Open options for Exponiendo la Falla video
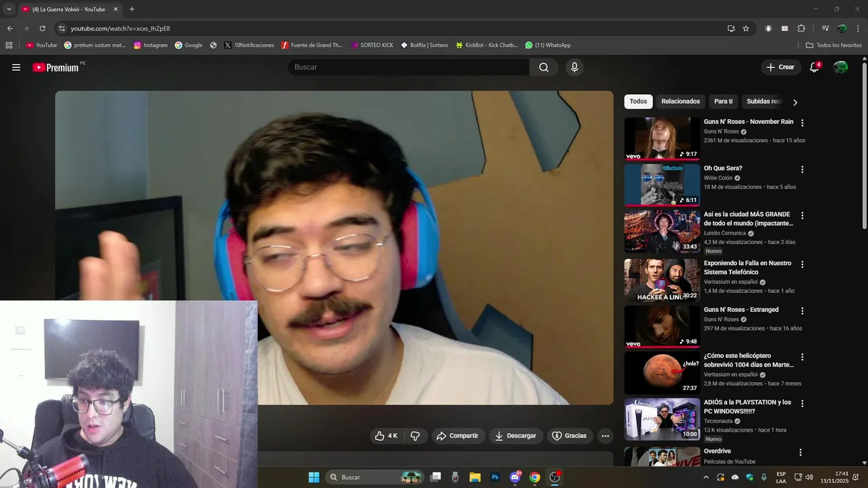This screenshot has height=488, width=868. pyautogui.click(x=802, y=264)
